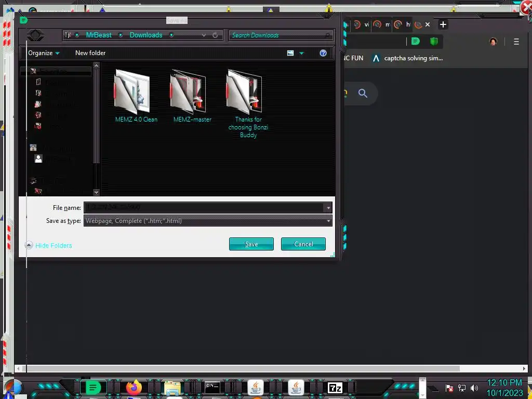The width and height of the screenshot is (532, 399).
Task: Open Firefox from the taskbar
Action: [134, 388]
